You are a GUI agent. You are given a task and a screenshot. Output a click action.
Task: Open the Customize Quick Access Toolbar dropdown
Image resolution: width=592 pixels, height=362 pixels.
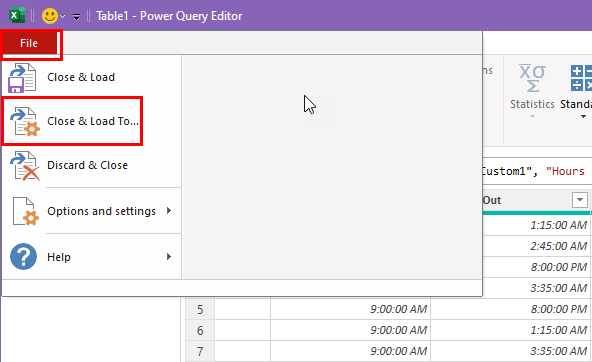tap(76, 17)
